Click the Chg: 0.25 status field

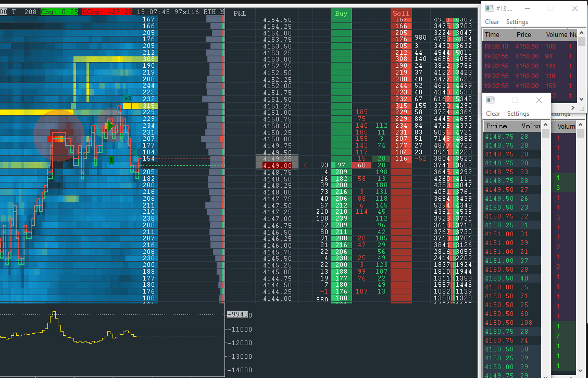click(x=59, y=12)
